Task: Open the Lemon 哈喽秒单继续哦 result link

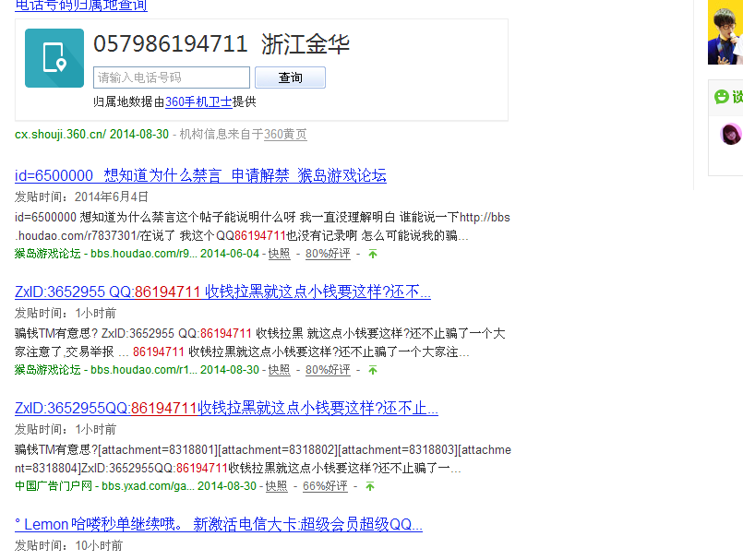Action: [219, 524]
